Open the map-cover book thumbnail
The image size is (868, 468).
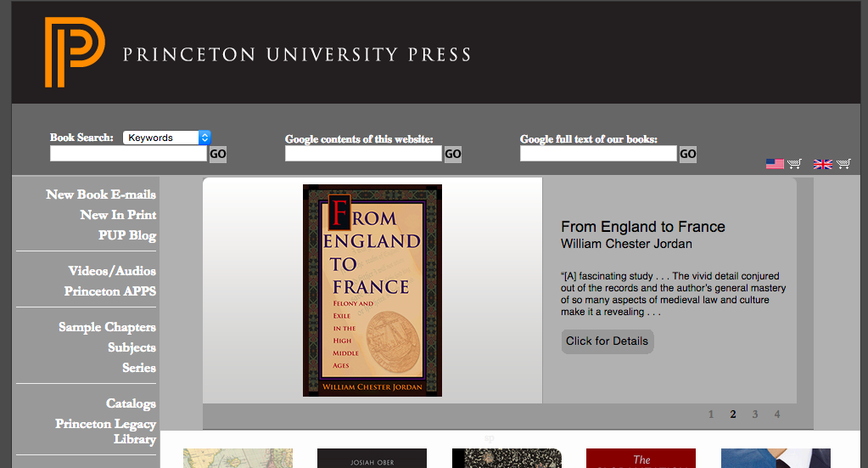tap(238, 459)
